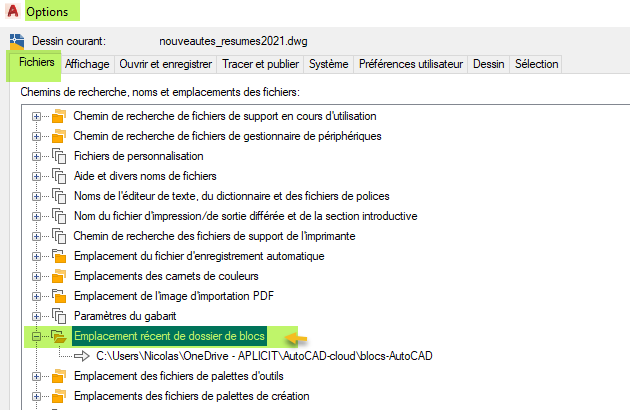The width and height of the screenshot is (630, 410).
Task: Click folder icon next to Paramètres du gabarit
Action: [x=58, y=316]
